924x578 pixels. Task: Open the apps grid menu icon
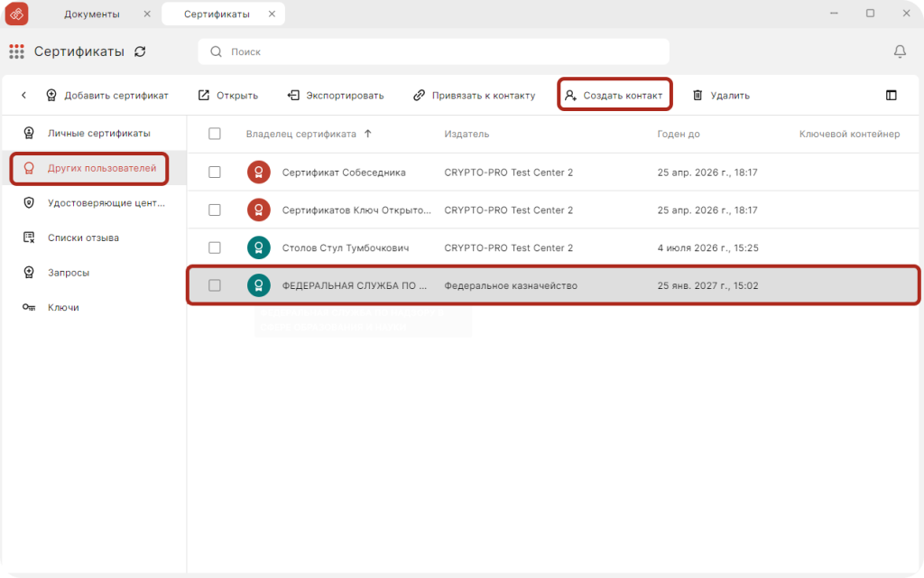tap(16, 51)
